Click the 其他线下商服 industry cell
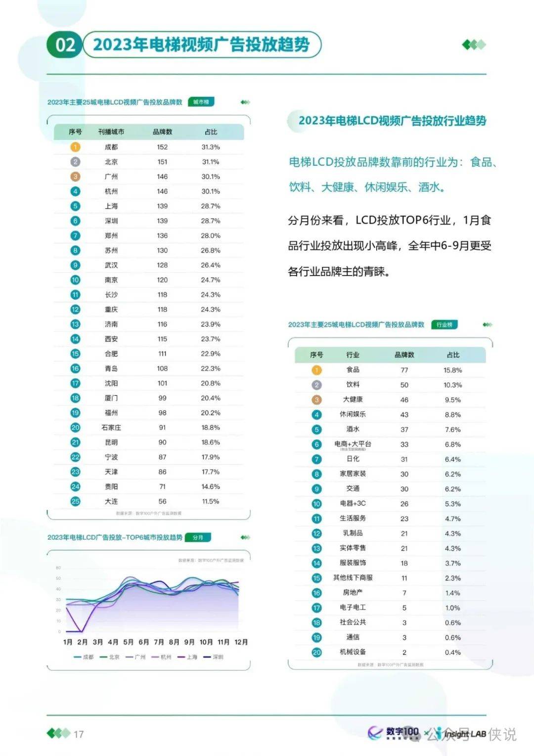This screenshot has height=756, width=534. coord(353,577)
